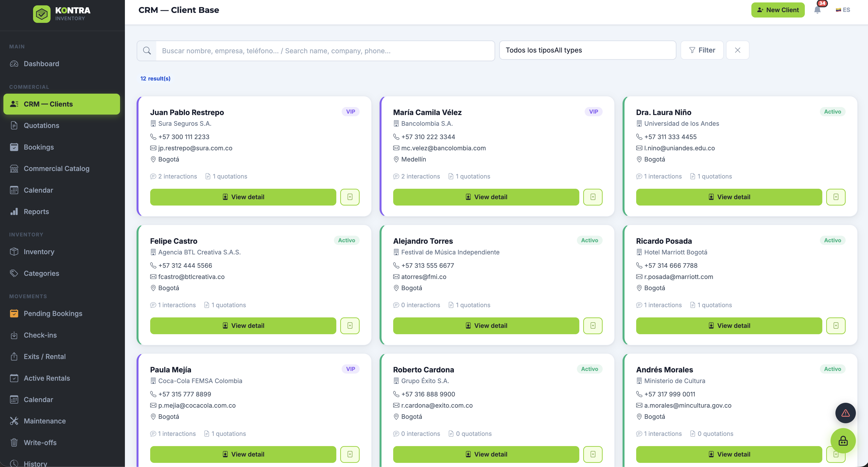Screen dimensions: 868x467
Task: Click the Quotations document icon in sidebar
Action: (x=14, y=126)
